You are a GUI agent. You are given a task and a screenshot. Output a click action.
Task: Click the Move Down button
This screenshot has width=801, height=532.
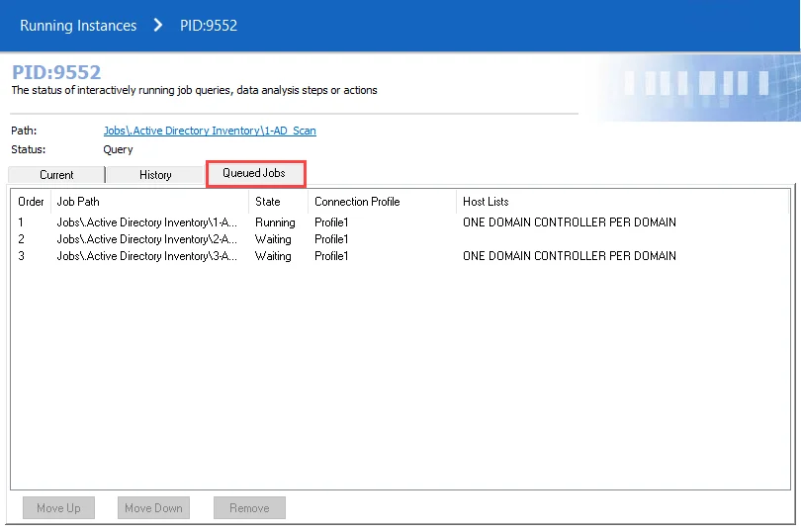click(153, 508)
